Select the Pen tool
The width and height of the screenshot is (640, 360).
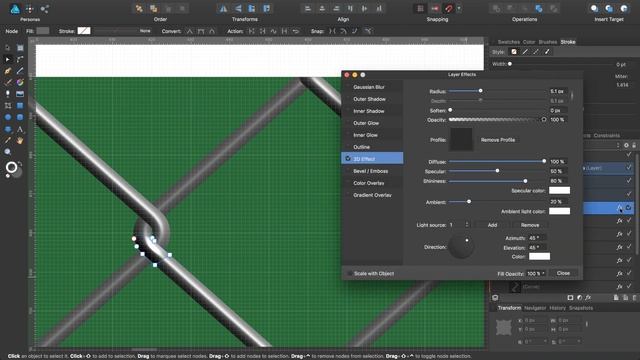pos(8,71)
